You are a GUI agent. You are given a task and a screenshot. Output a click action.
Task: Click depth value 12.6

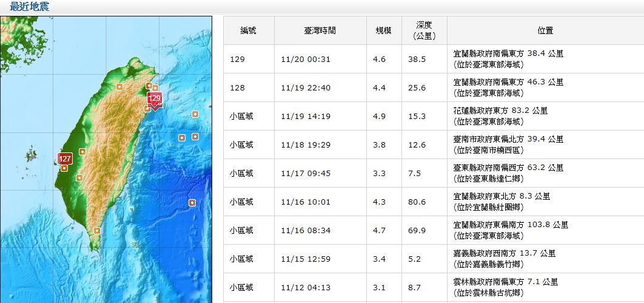417,145
